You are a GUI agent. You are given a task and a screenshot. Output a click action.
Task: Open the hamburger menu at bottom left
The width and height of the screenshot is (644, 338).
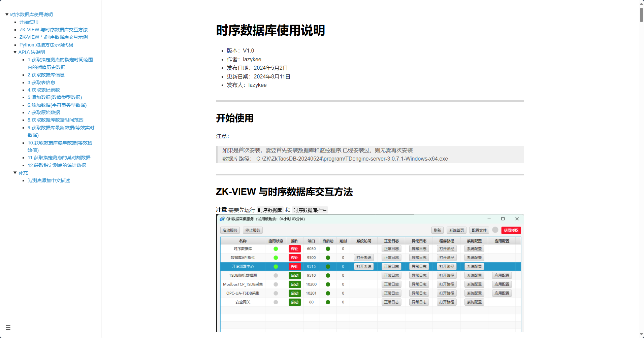(8, 327)
